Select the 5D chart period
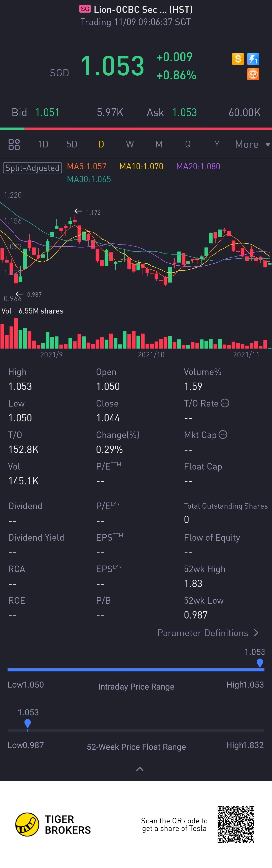The height and width of the screenshot is (868, 272). (x=72, y=144)
